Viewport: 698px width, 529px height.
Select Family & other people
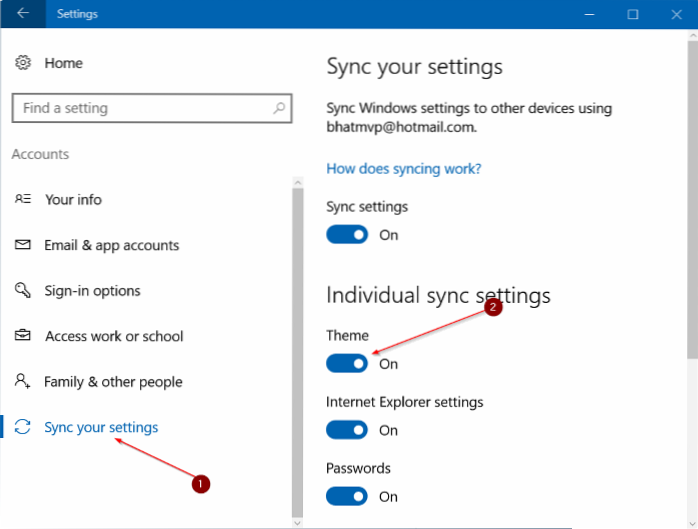click(113, 382)
